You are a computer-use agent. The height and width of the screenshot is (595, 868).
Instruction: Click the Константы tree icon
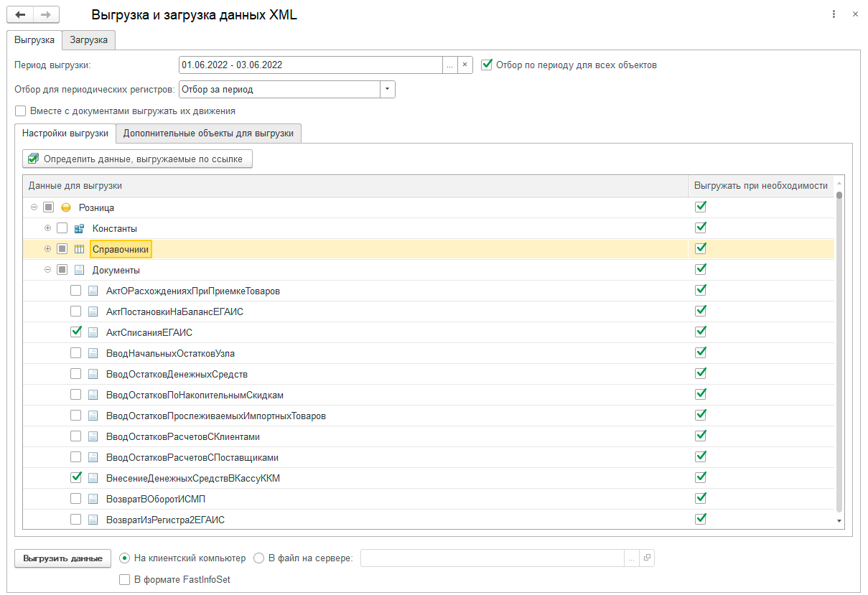point(80,228)
